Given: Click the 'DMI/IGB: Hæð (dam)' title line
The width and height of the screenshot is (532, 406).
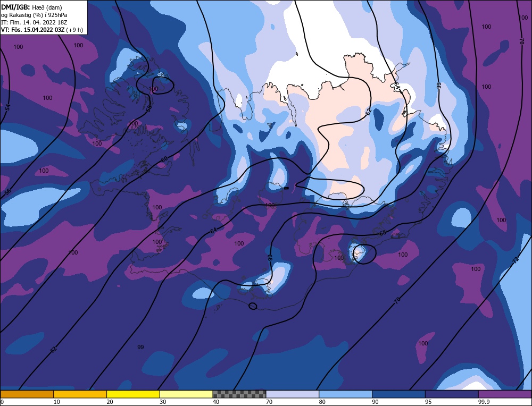Looking at the screenshot, I should [x=31, y=7].
